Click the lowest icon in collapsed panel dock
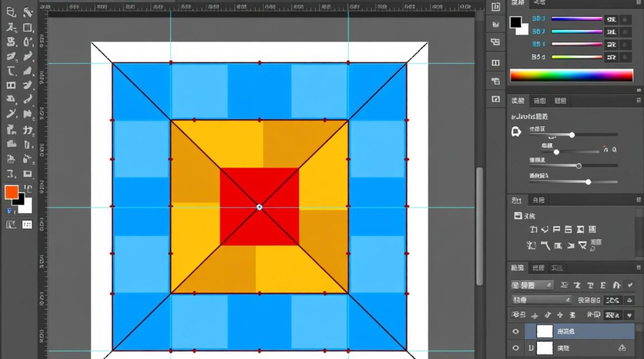Image resolution: width=644 pixels, height=359 pixels. tap(495, 99)
